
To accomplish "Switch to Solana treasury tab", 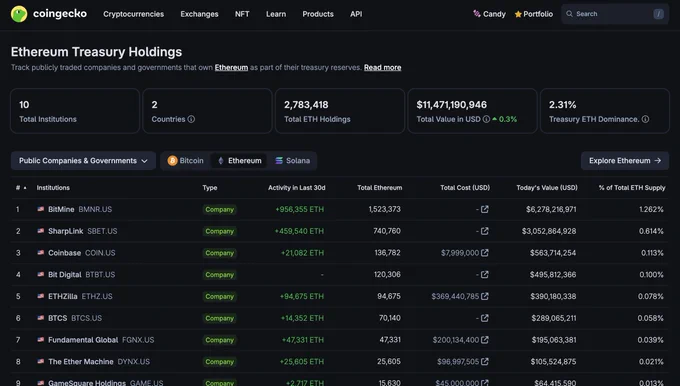I will [x=293, y=160].
